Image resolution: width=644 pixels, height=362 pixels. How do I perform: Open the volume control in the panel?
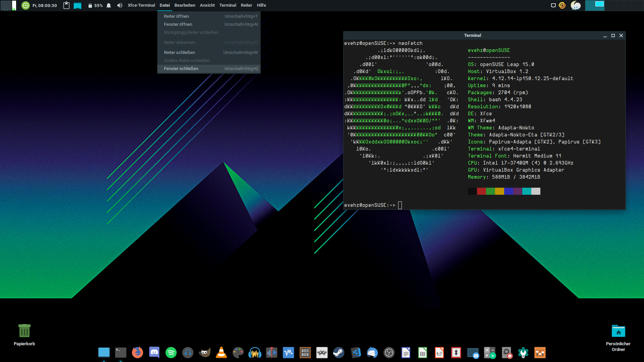(120, 5)
